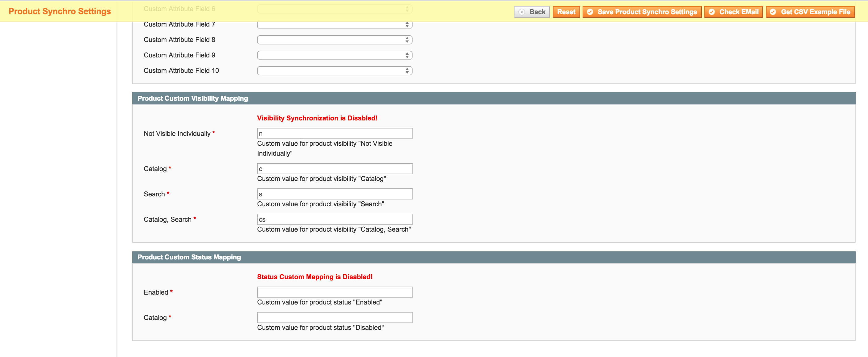868x357 pixels.
Task: Click the Enabled field label
Action: [156, 292]
